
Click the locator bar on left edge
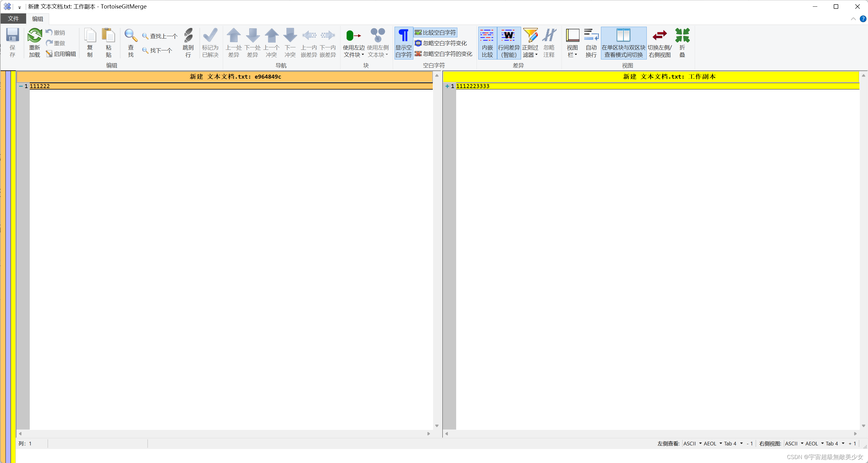[x=8, y=266]
